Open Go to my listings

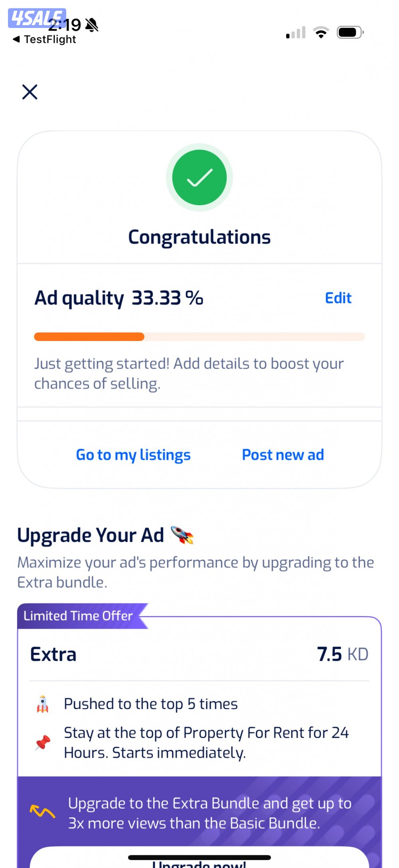pyautogui.click(x=133, y=455)
